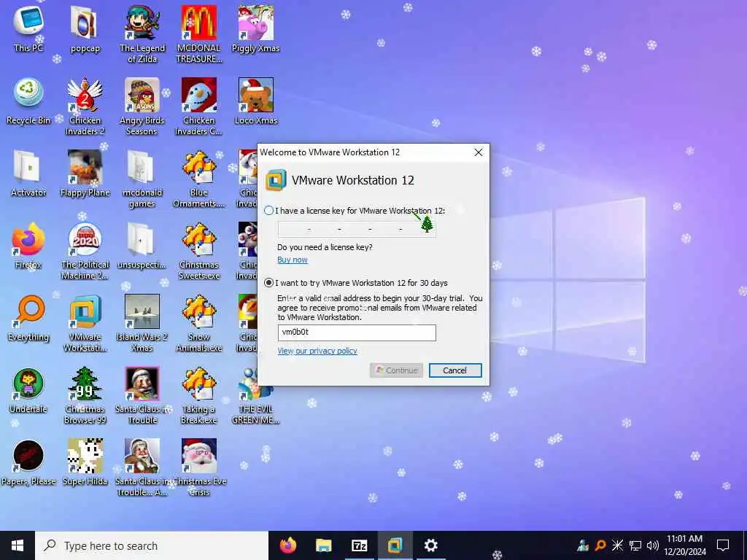This screenshot has width=747, height=560.
Task: Open the popcap folder icon
Action: coord(85,29)
